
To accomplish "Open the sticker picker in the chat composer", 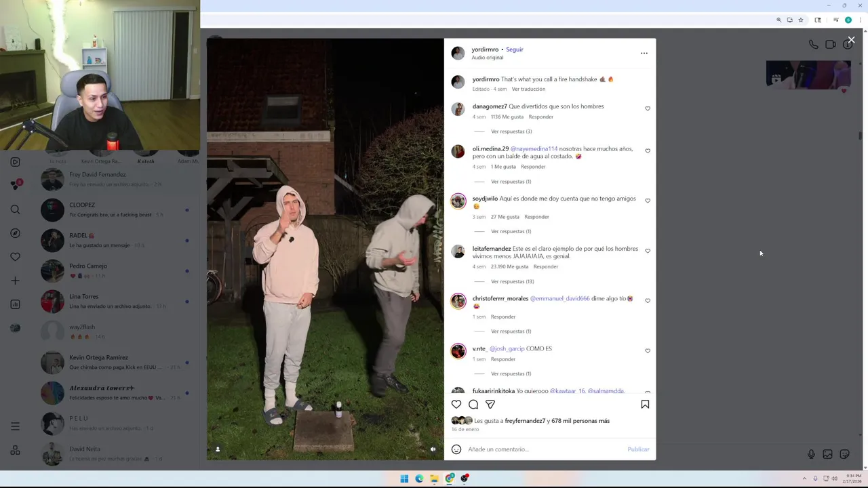I will tap(844, 454).
